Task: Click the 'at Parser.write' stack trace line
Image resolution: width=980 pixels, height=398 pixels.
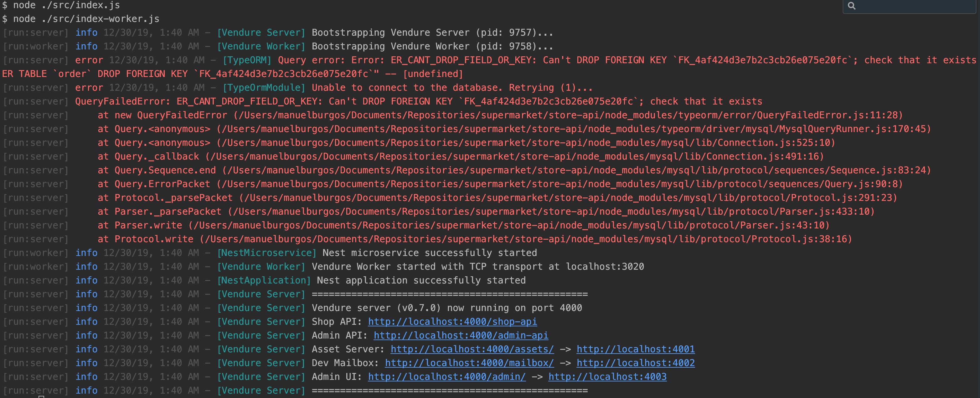Action: (463, 225)
